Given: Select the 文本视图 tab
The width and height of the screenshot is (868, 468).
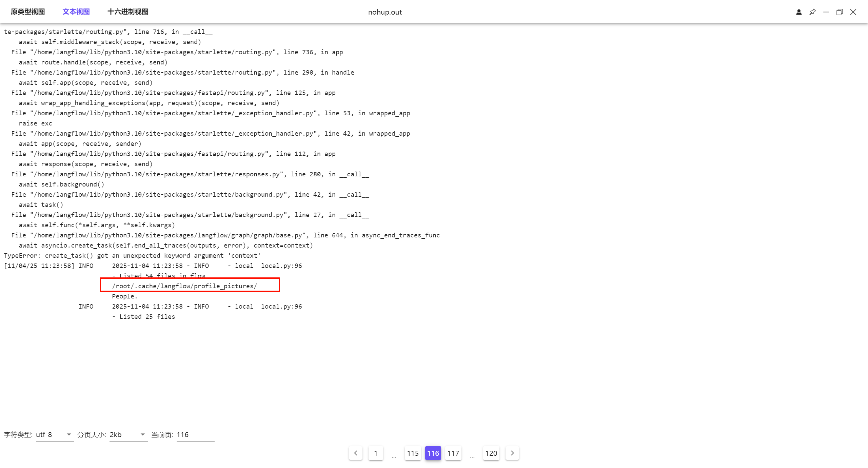Looking at the screenshot, I should tap(76, 12).
